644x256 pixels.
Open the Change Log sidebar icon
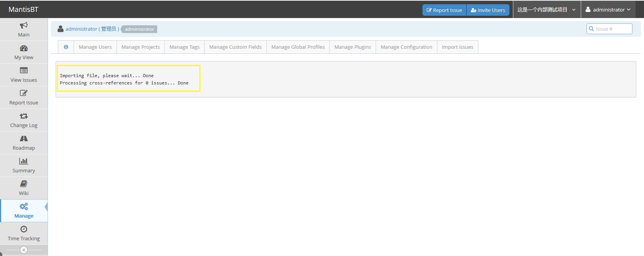pyautogui.click(x=24, y=116)
